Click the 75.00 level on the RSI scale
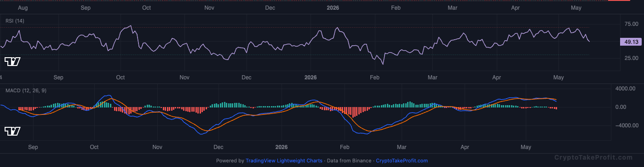 click(x=631, y=24)
